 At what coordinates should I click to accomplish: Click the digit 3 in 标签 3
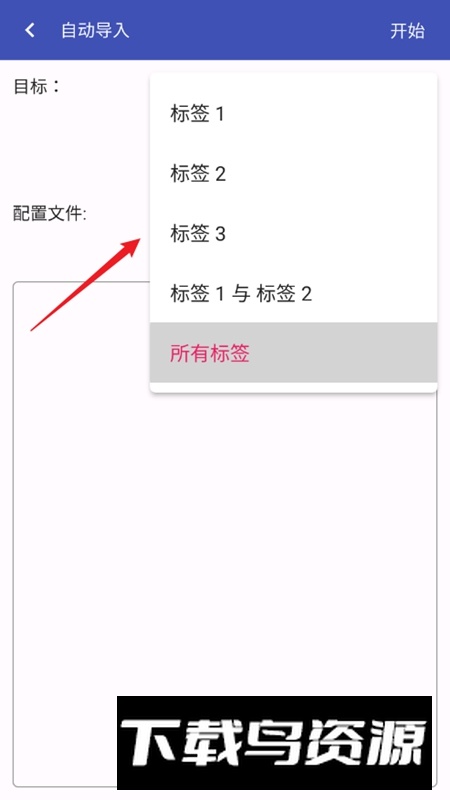coord(220,234)
